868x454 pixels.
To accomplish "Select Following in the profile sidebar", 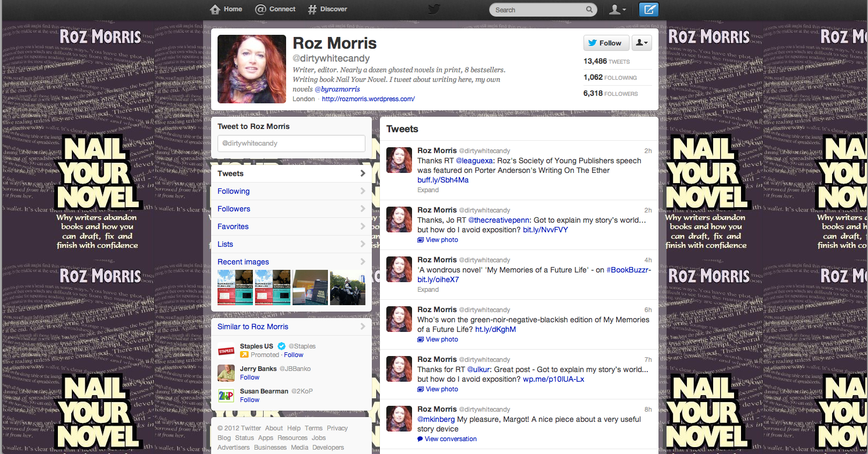I will tap(291, 191).
